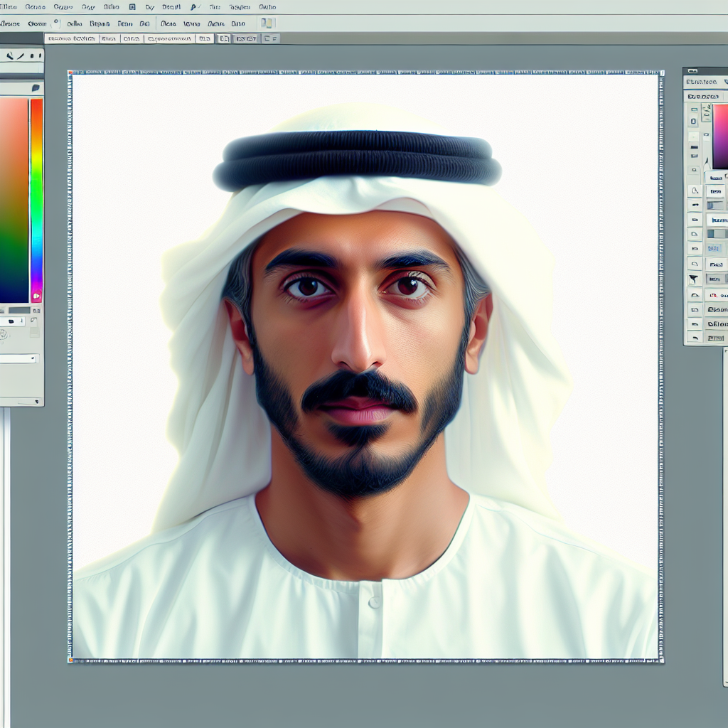Select the black funnel icon in the right panel
Screen dimensions: 728x728
(694, 279)
